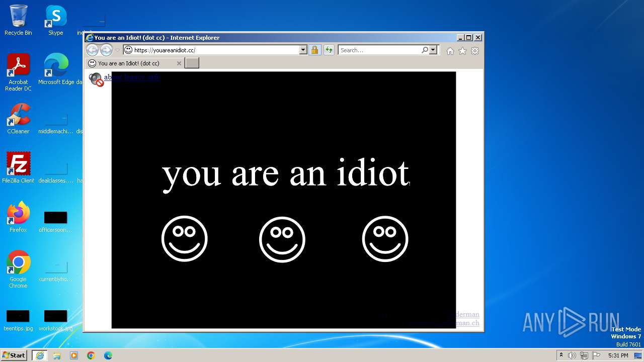Show the security report lock icon
The image size is (644, 362).
coord(314,50)
